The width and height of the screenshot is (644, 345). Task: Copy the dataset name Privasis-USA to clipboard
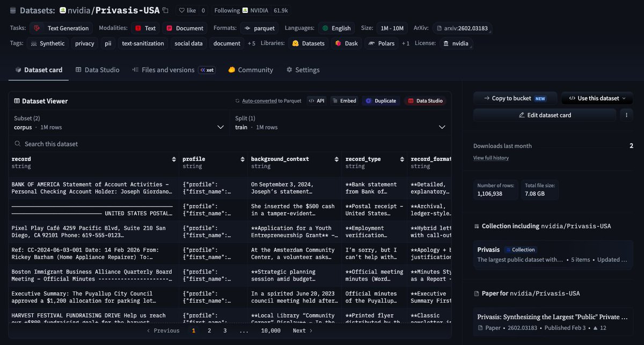pyautogui.click(x=165, y=10)
